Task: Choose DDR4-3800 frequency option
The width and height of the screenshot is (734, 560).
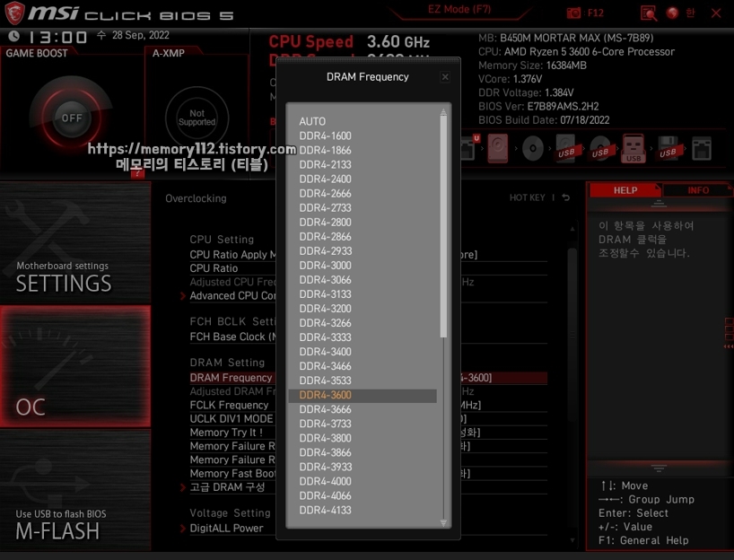Action: click(x=326, y=438)
